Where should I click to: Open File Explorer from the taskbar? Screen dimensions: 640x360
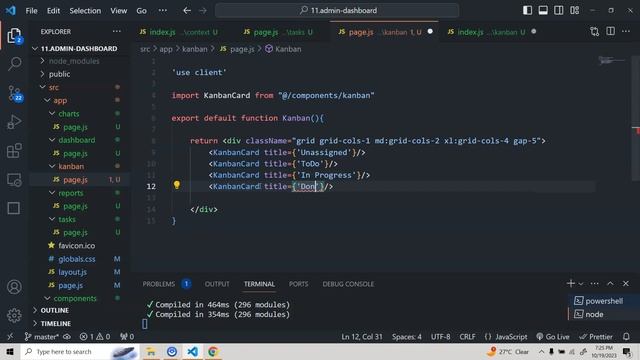151,351
